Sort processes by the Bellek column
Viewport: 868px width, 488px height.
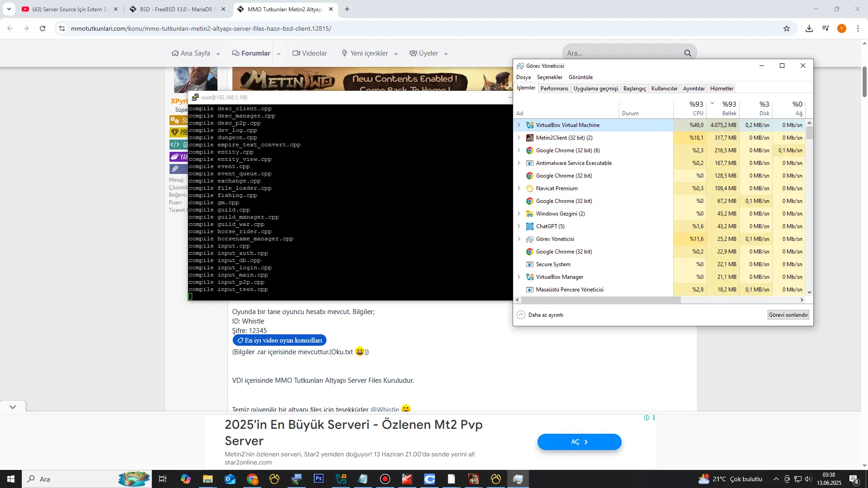tap(723, 108)
